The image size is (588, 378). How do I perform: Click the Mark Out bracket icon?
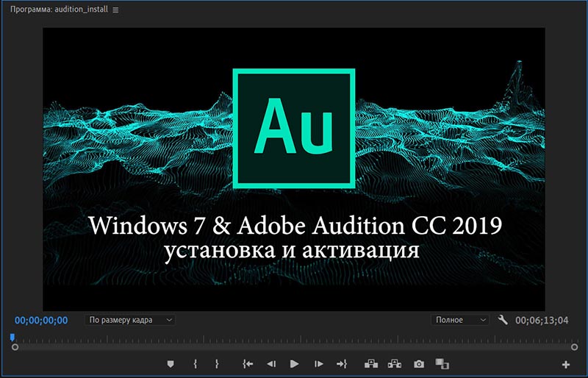click(x=217, y=364)
